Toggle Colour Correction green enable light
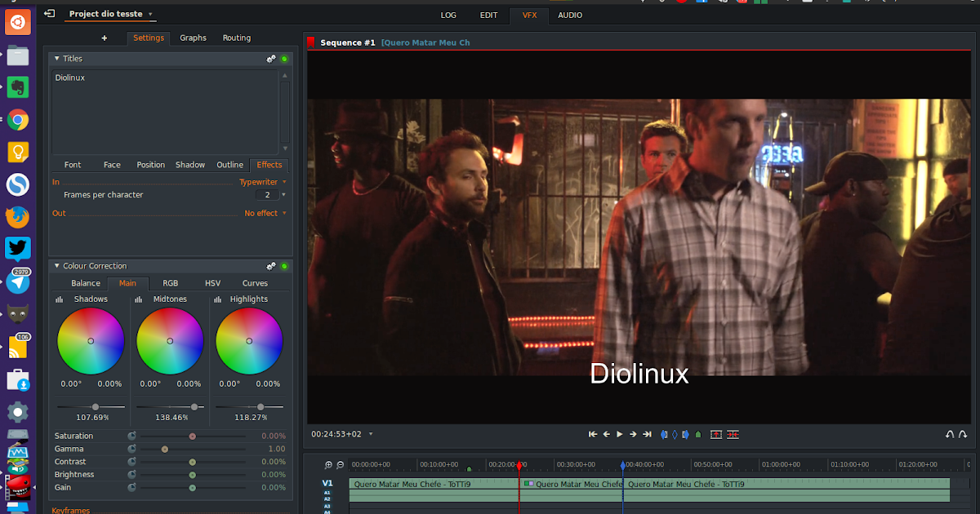The height and width of the screenshot is (514, 980). [284, 266]
